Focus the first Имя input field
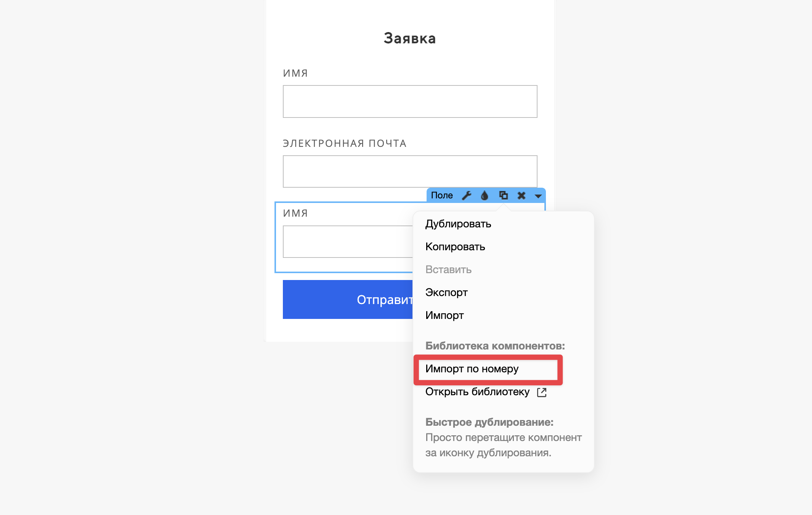 coord(410,101)
